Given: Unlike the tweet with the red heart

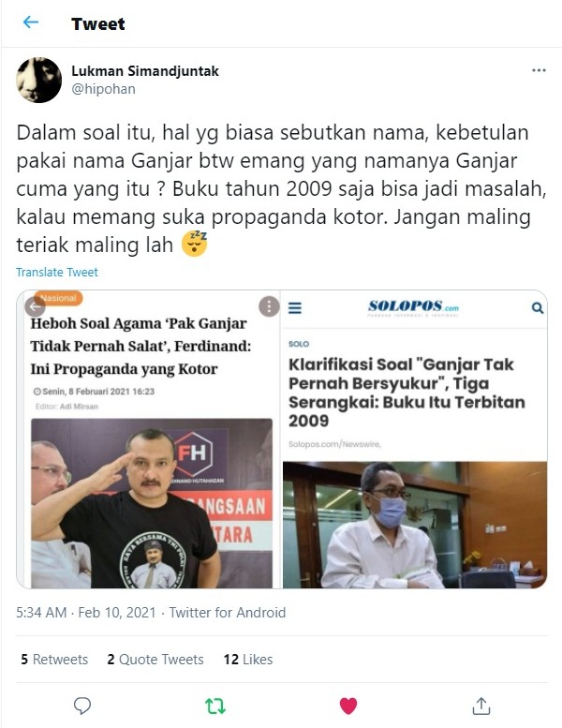Looking at the screenshot, I should 348,706.
